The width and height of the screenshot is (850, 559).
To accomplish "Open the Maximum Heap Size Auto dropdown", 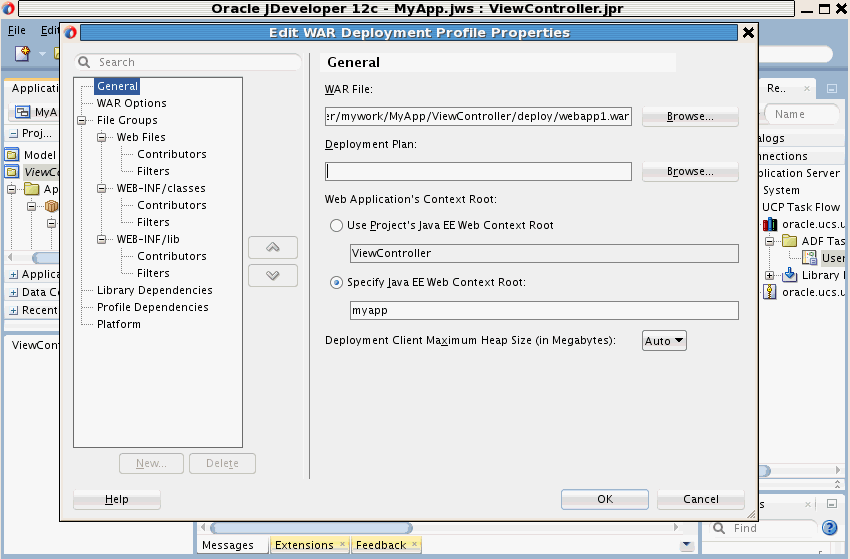I will 664,341.
